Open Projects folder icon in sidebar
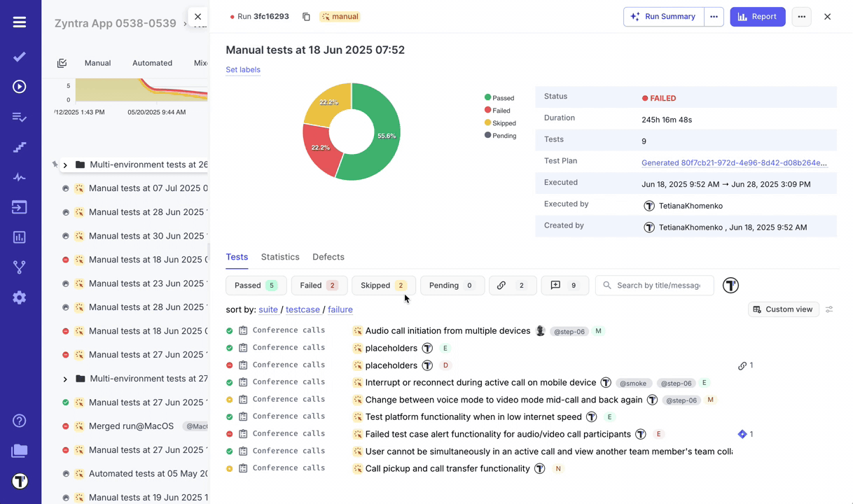This screenshot has width=853, height=504. click(20, 451)
